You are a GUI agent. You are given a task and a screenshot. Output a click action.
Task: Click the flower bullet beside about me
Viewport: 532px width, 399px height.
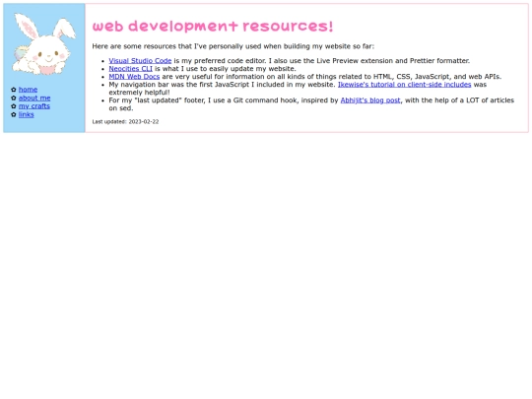pyautogui.click(x=14, y=99)
